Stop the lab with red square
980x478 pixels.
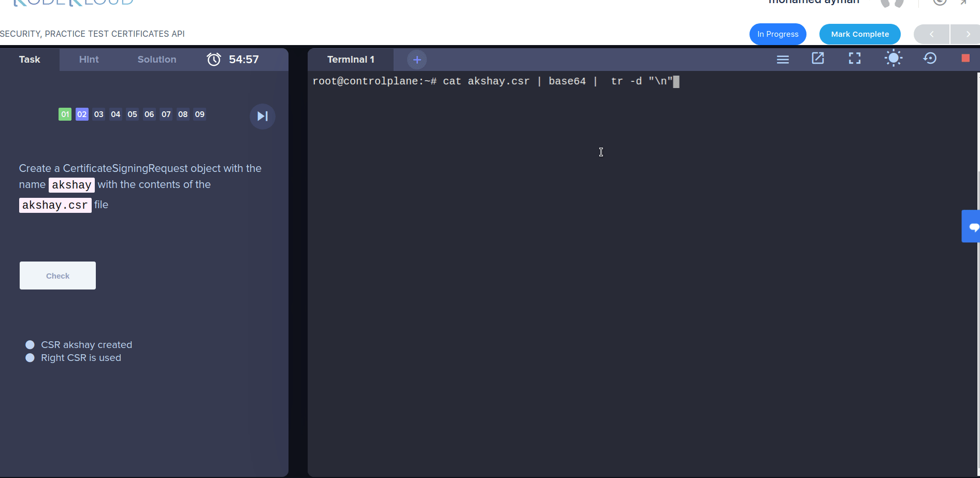pos(965,58)
